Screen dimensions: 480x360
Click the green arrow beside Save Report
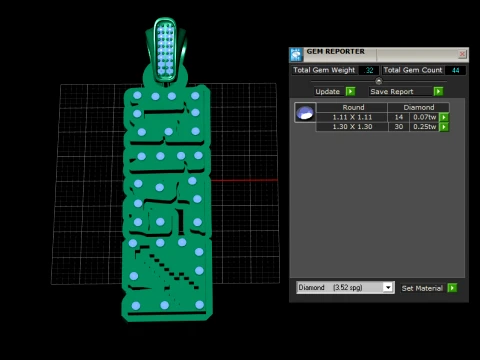[438, 91]
